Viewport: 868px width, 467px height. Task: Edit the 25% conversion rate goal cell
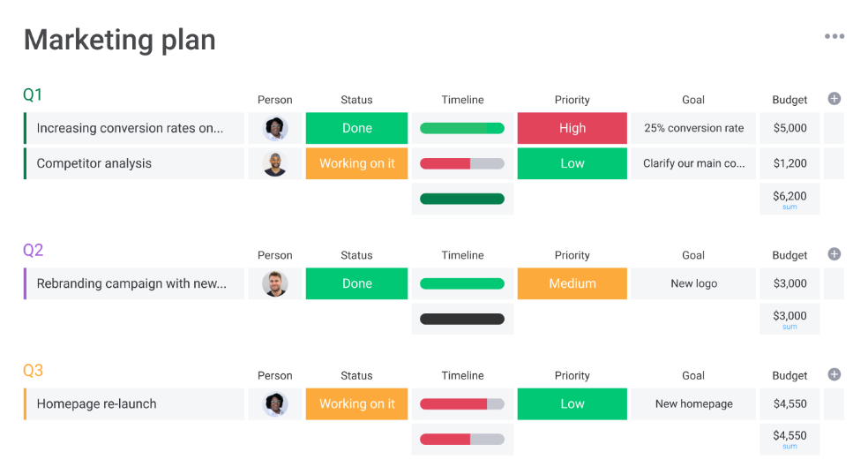[693, 128]
